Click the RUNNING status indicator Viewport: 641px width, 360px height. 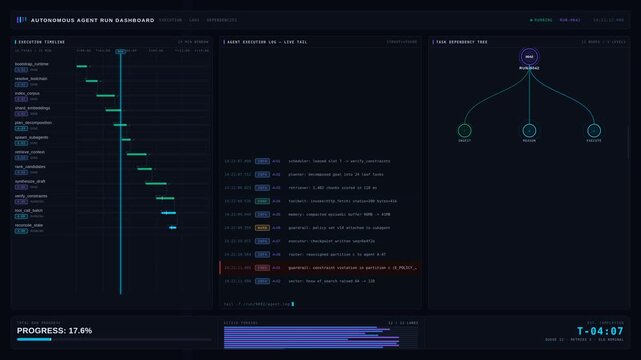pyautogui.click(x=541, y=20)
